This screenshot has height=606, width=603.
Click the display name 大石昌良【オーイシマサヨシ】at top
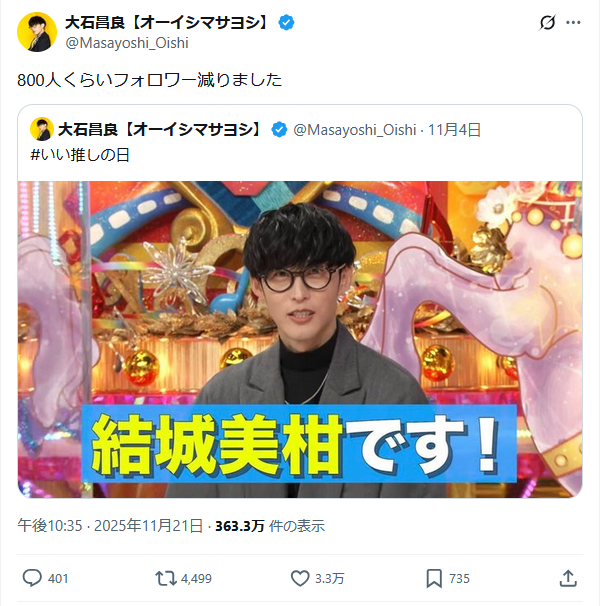167,22
